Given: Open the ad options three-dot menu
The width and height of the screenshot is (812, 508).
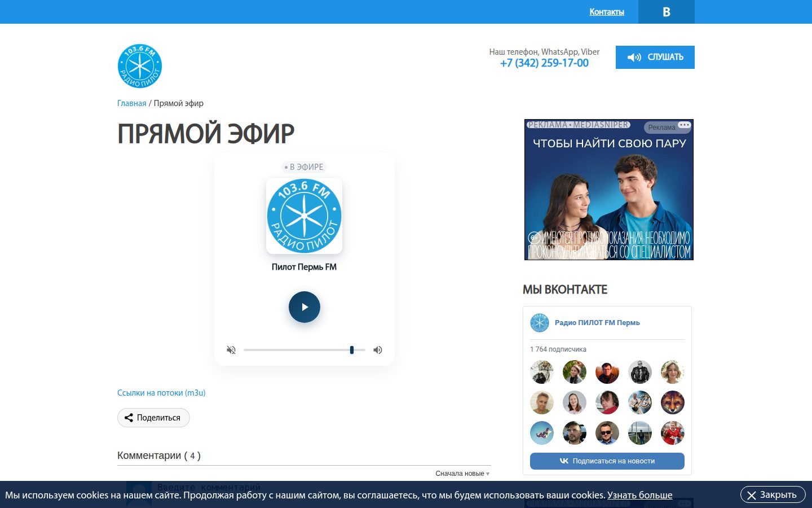Looking at the screenshot, I should tap(685, 125).
